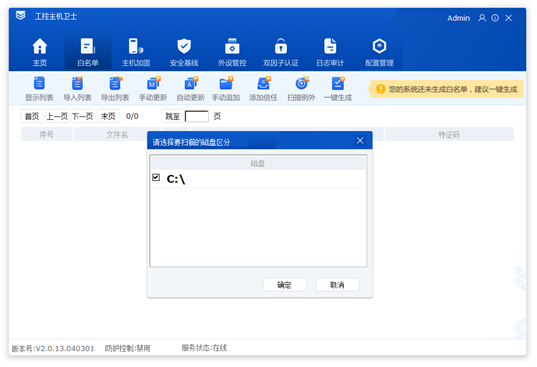Go to first page with 首页
This screenshot has width=537, height=367.
32,116
